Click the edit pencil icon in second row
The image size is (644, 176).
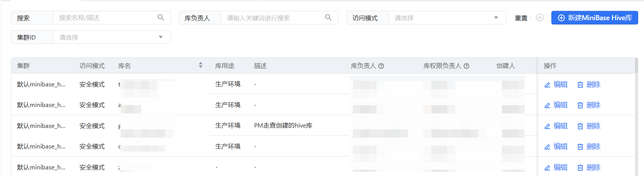coord(547,105)
